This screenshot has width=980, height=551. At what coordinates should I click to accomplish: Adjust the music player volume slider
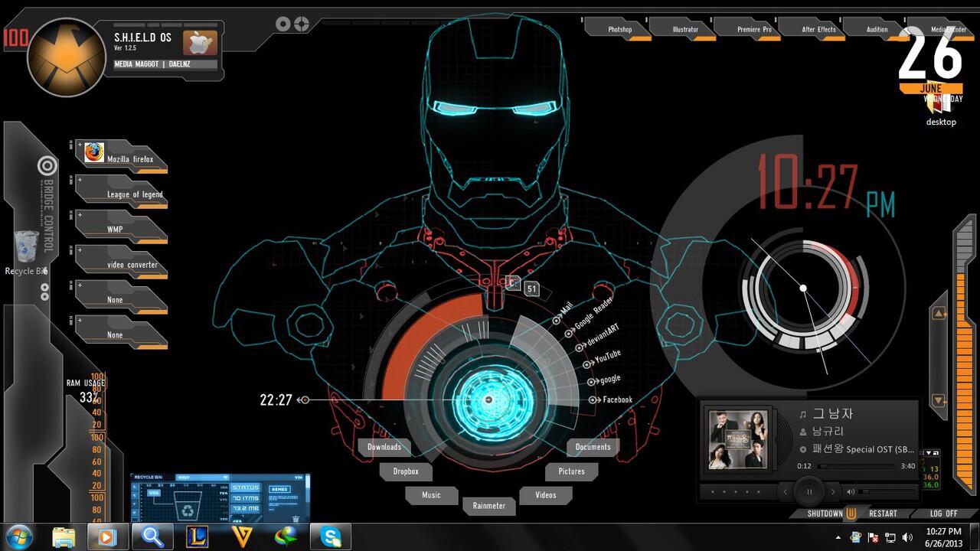pyautogui.click(x=887, y=491)
